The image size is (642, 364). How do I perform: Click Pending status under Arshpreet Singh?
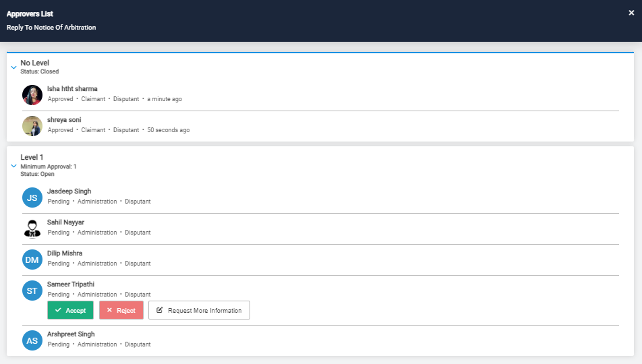(59, 344)
